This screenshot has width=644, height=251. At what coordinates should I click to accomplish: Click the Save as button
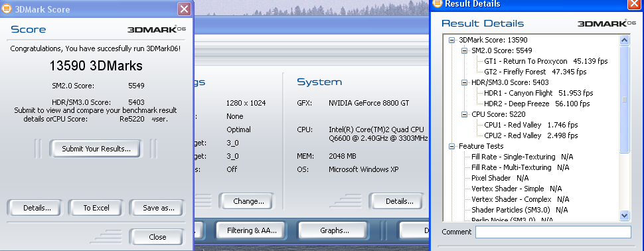pos(159,208)
